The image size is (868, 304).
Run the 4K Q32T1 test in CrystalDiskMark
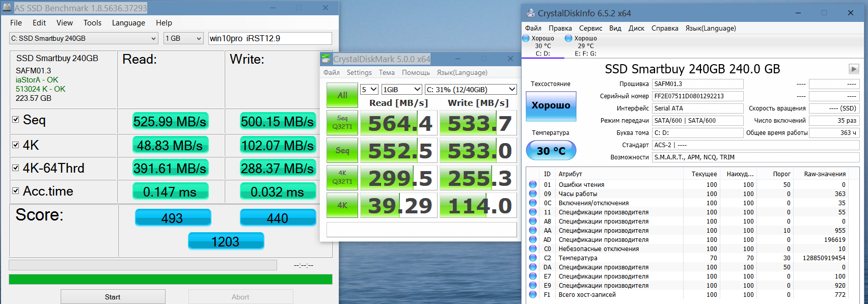pyautogui.click(x=342, y=178)
